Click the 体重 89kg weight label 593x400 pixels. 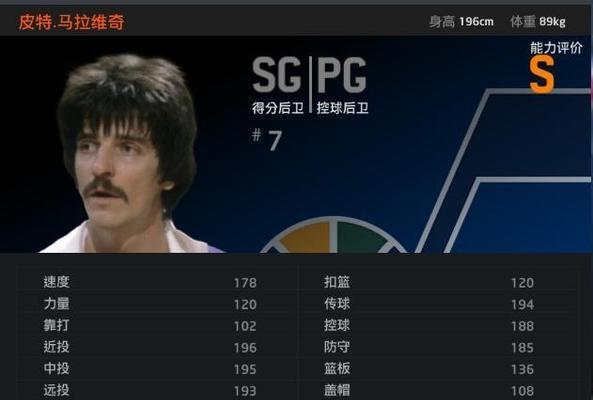tap(538, 22)
